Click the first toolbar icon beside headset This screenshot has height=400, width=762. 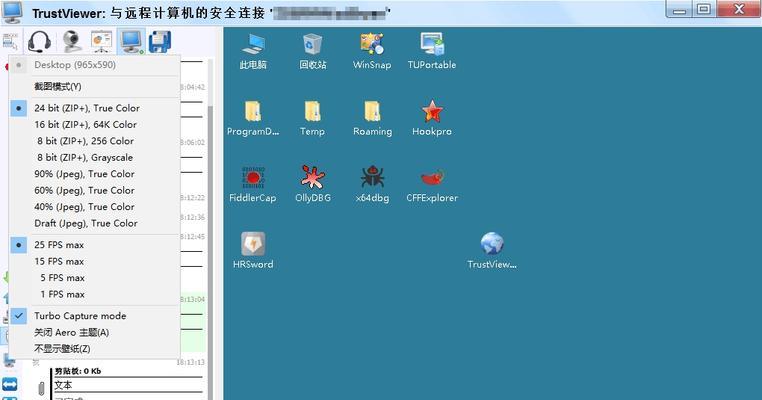tap(10, 41)
